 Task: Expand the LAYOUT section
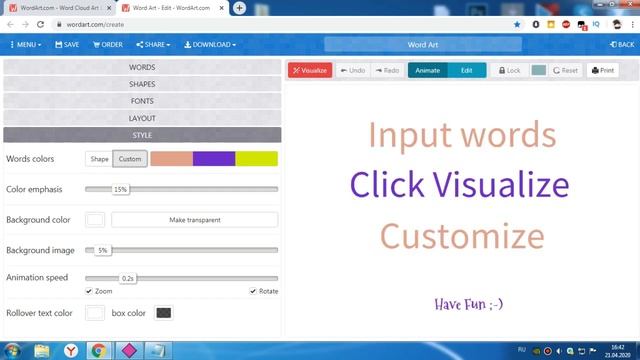(142, 118)
